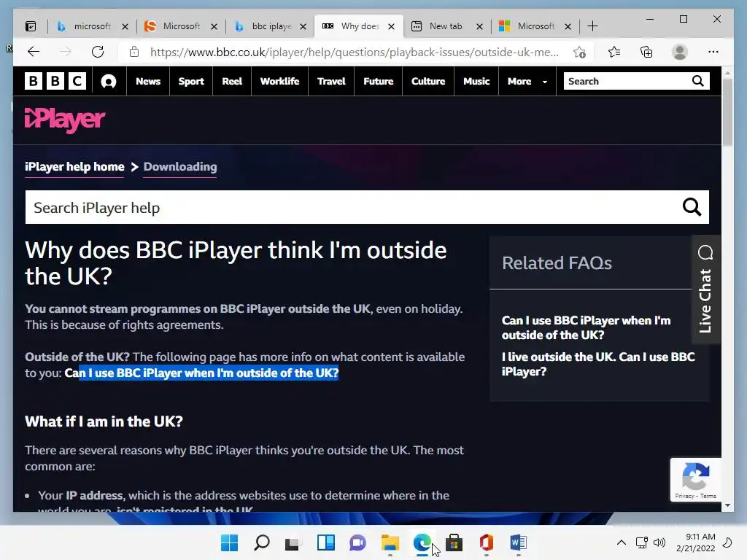The width and height of the screenshot is (747, 560).
Task: Close the 'Why does' BBC tab
Action: pos(391,27)
